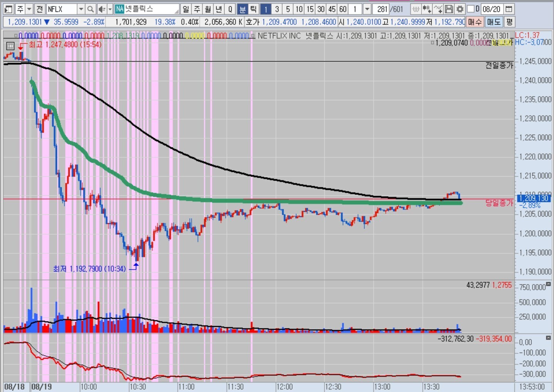Open chart settings gear icon
This screenshot has height=392, width=554.
[x=460, y=9]
